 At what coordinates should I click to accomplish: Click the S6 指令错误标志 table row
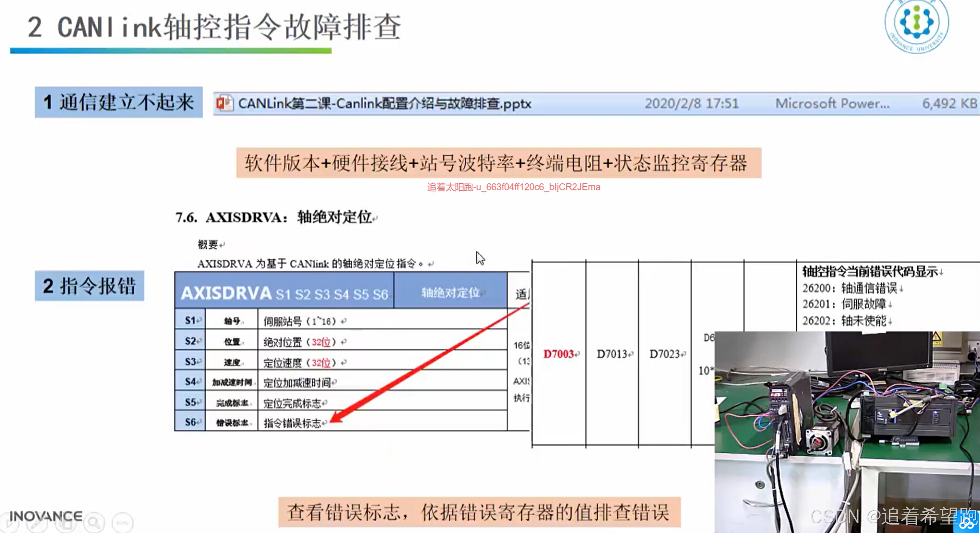click(340, 422)
